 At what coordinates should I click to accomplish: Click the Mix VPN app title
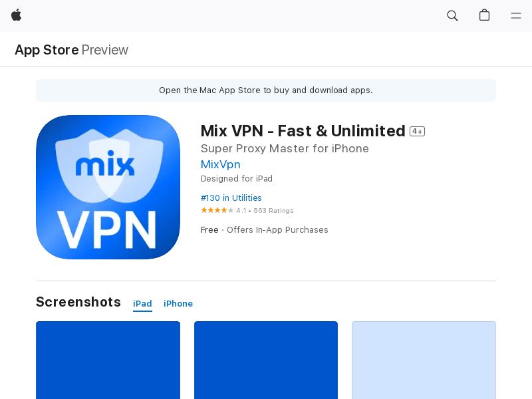(x=303, y=130)
